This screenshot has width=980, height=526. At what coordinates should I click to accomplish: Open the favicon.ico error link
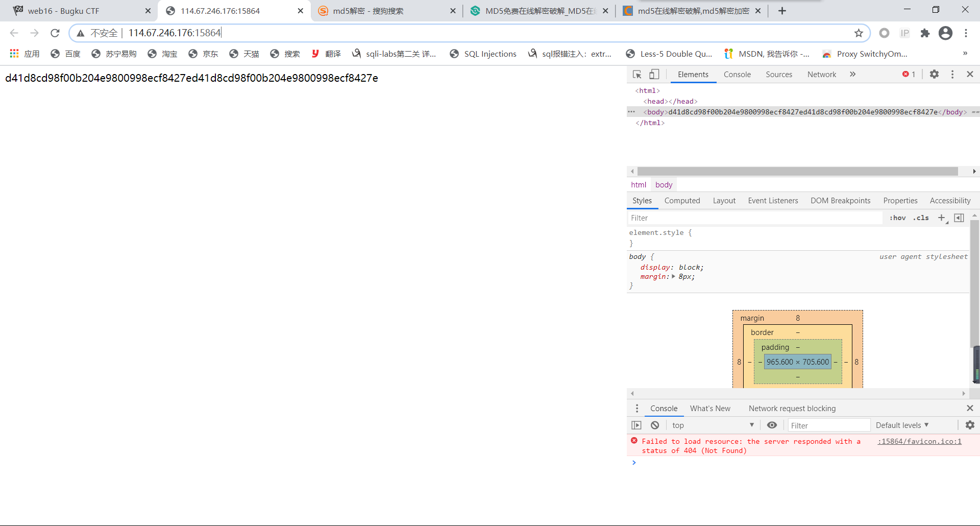tap(919, 442)
